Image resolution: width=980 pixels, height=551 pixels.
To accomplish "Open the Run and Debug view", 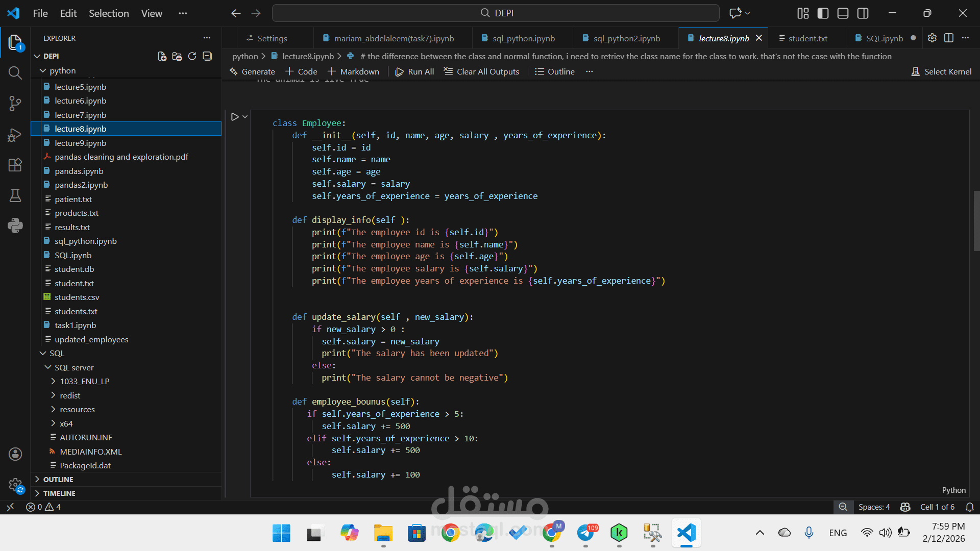I will [x=15, y=135].
